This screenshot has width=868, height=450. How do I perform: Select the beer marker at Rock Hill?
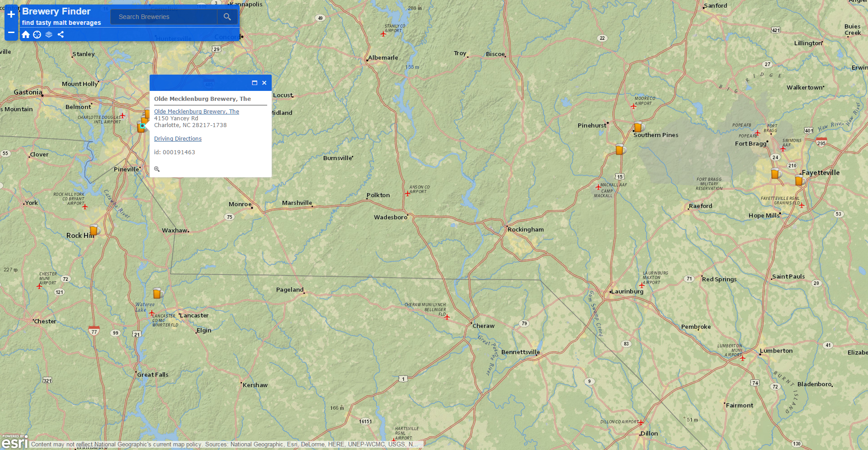tap(94, 230)
